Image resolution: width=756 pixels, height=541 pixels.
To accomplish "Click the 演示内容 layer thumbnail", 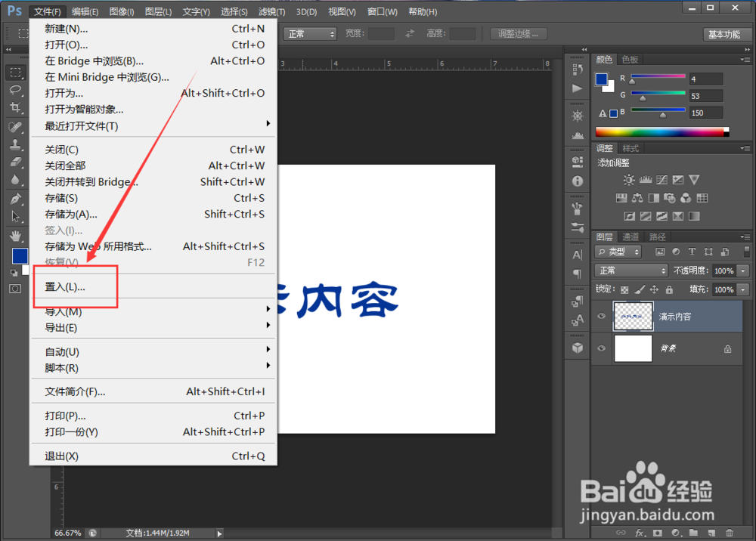I will click(x=633, y=317).
